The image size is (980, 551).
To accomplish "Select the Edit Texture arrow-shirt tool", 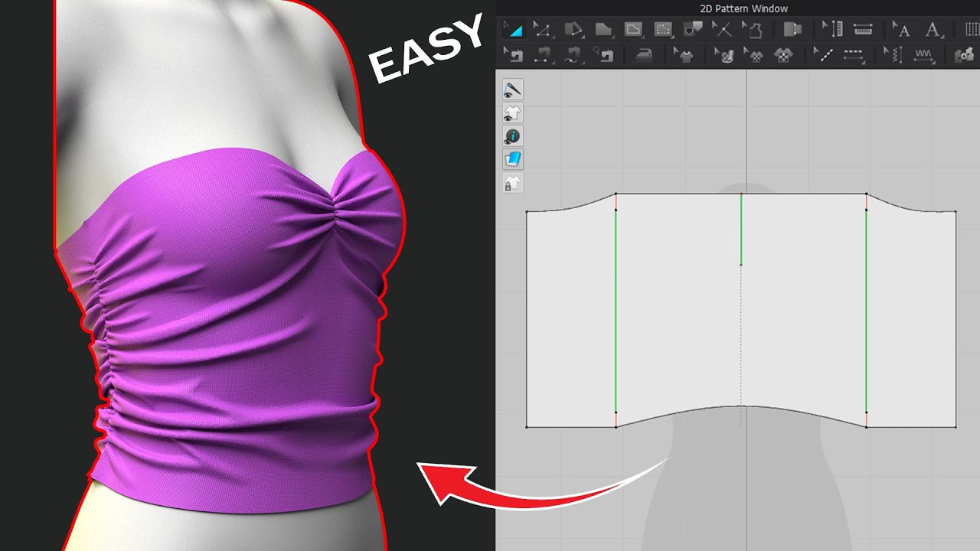I will click(x=684, y=54).
